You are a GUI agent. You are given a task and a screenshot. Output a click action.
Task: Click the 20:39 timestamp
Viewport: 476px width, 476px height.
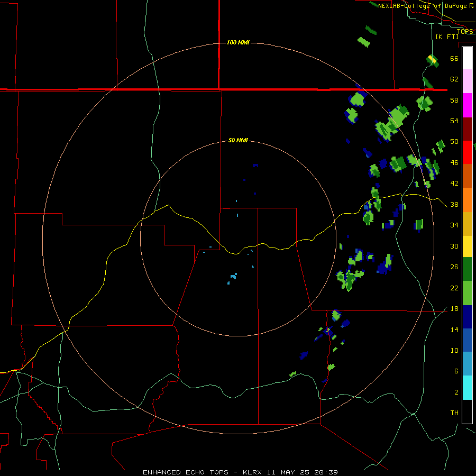(326, 472)
